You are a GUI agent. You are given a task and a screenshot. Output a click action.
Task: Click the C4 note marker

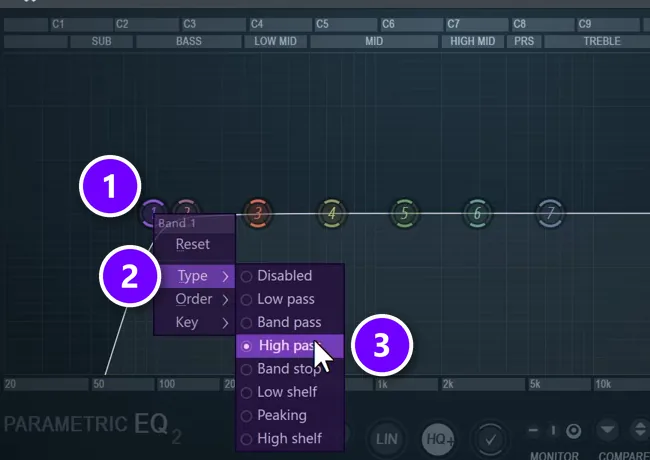tap(257, 24)
